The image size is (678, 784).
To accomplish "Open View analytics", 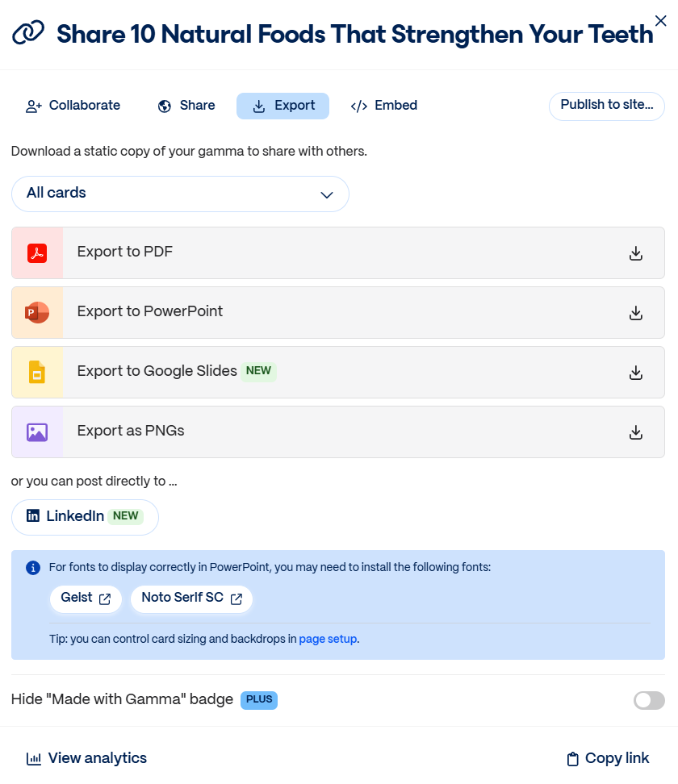I will (x=87, y=758).
